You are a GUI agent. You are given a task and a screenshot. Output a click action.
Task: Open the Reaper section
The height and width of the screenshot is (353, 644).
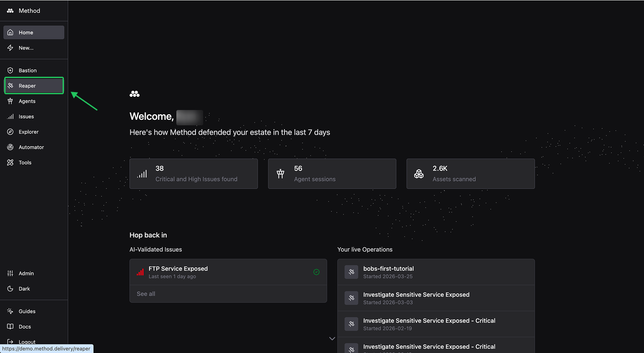27,86
